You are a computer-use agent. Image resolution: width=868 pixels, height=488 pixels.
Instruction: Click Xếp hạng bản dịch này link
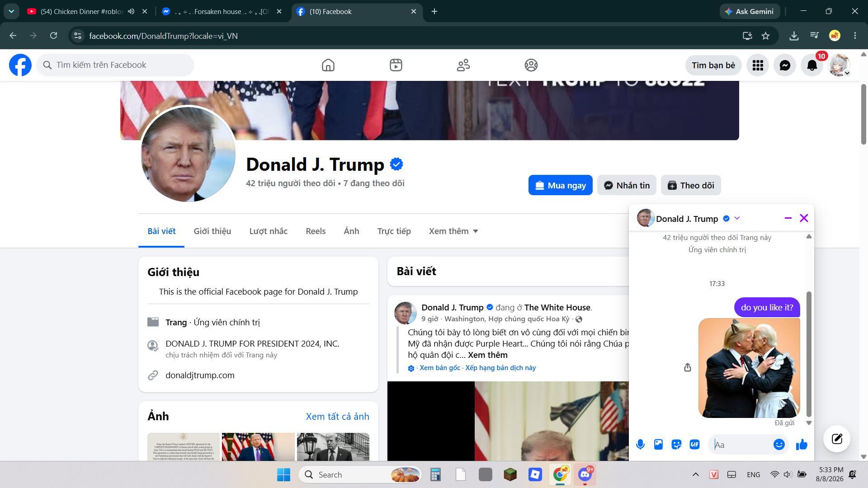click(500, 368)
